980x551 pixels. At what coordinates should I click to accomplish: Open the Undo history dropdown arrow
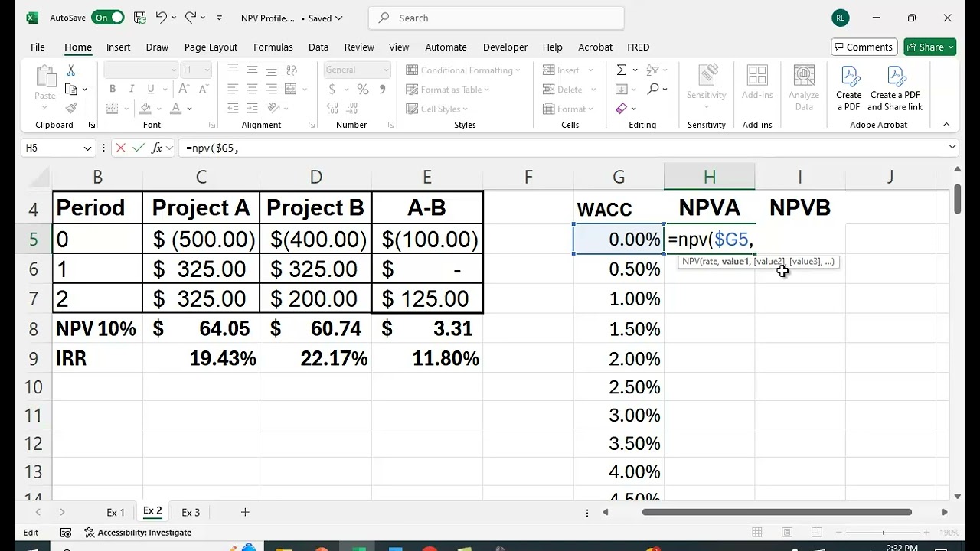point(174,18)
